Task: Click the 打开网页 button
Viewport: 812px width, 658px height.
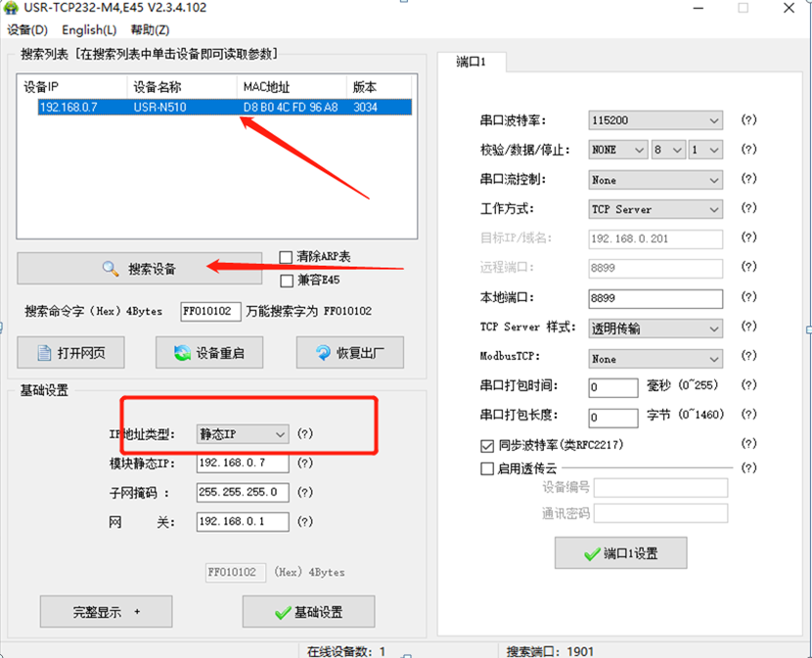Action: coord(70,353)
